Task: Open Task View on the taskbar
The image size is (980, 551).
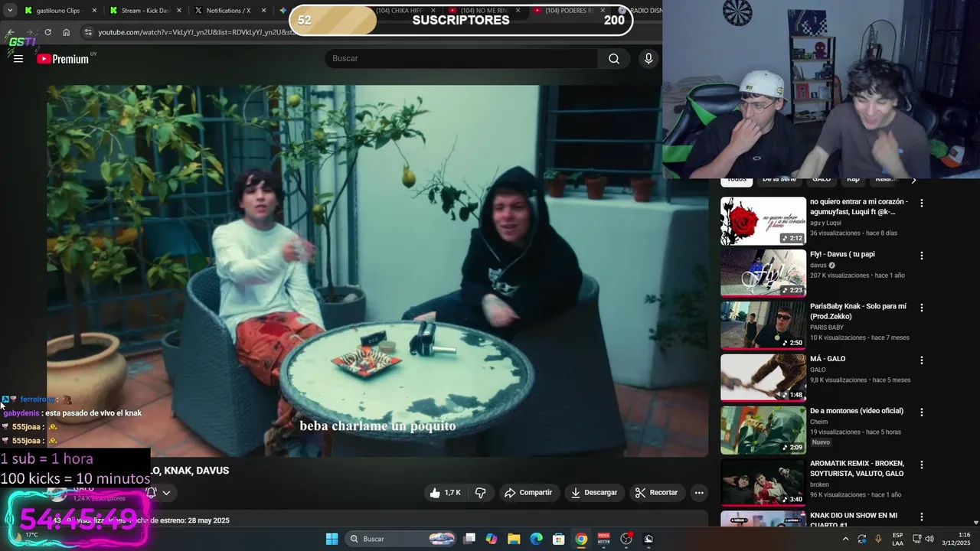Action: 469,539
